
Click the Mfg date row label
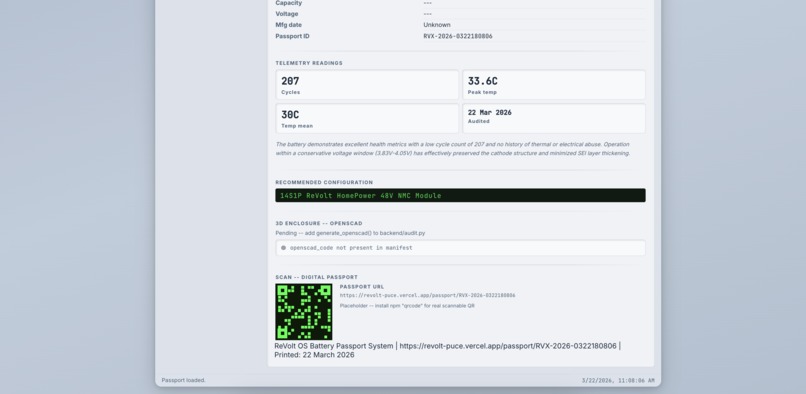coord(288,25)
